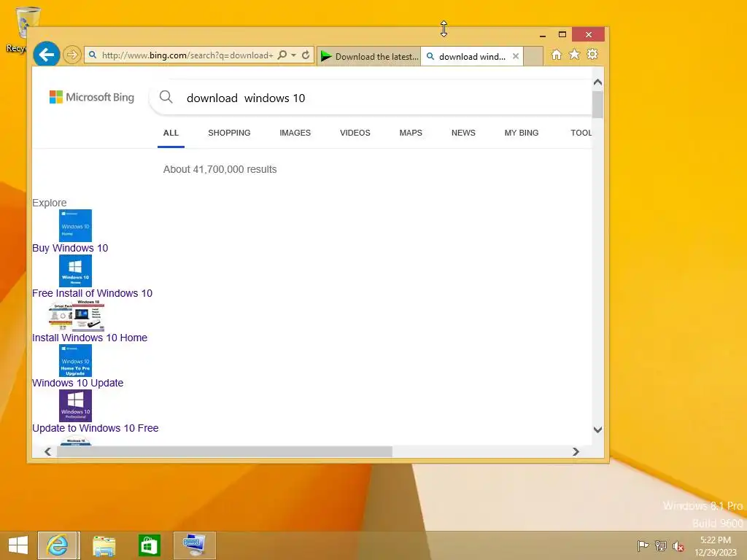Open the Action Center flag tray icon
Screen dimensions: 747x560
tap(643, 545)
